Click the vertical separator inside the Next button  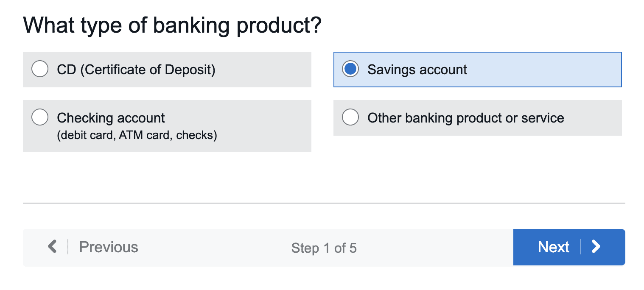(580, 247)
